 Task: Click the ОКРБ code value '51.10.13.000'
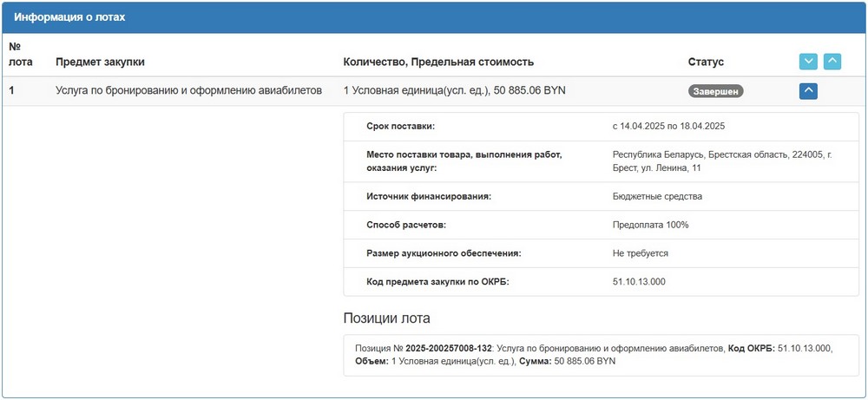tap(641, 282)
